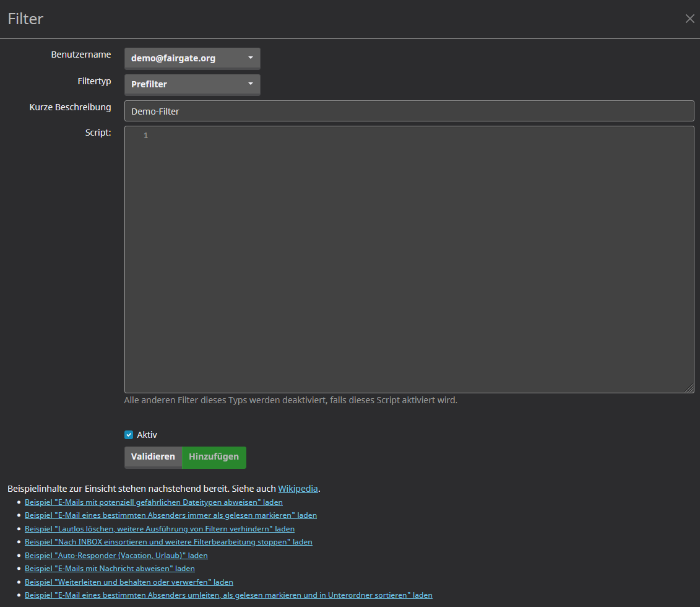This screenshot has height=607, width=700.
Task: Open the Wikipedia link
Action: click(x=298, y=489)
